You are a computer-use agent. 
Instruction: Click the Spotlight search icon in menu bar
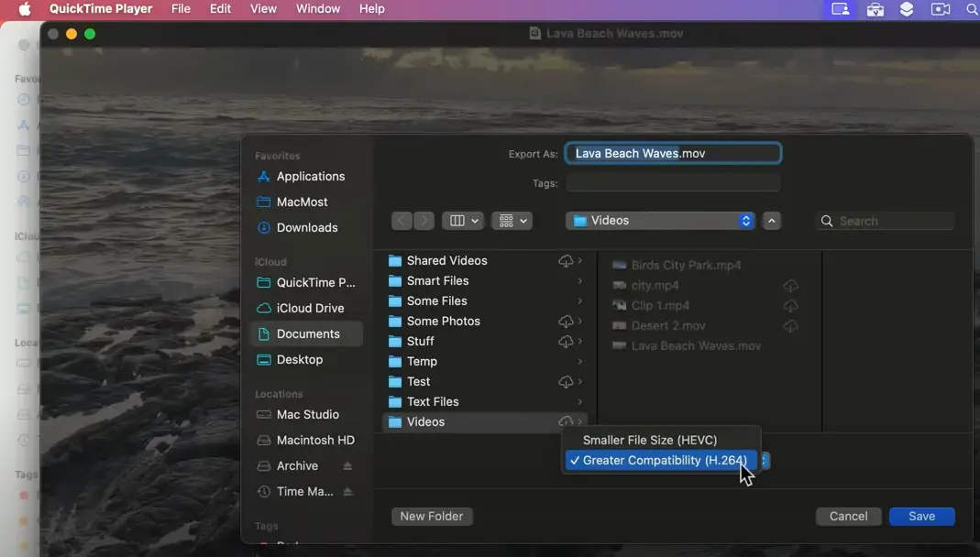click(972, 9)
